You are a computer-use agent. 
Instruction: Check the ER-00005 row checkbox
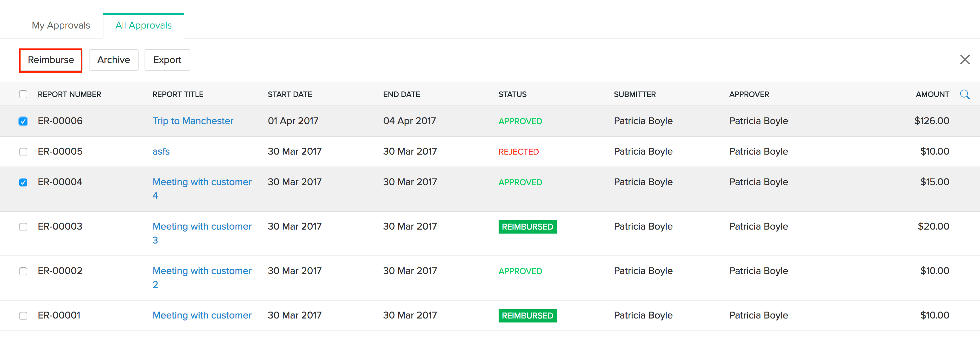pyautogui.click(x=23, y=151)
